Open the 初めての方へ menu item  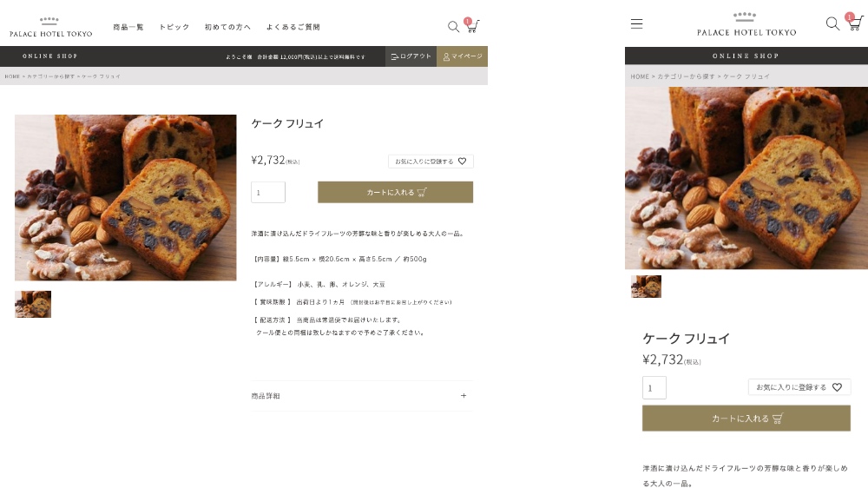pyautogui.click(x=227, y=27)
